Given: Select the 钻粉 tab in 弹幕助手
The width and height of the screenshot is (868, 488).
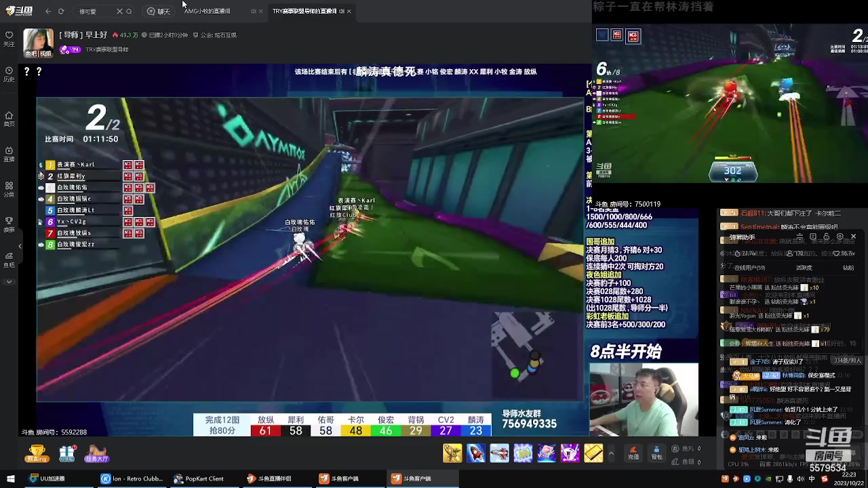Looking at the screenshot, I should pyautogui.click(x=848, y=268).
